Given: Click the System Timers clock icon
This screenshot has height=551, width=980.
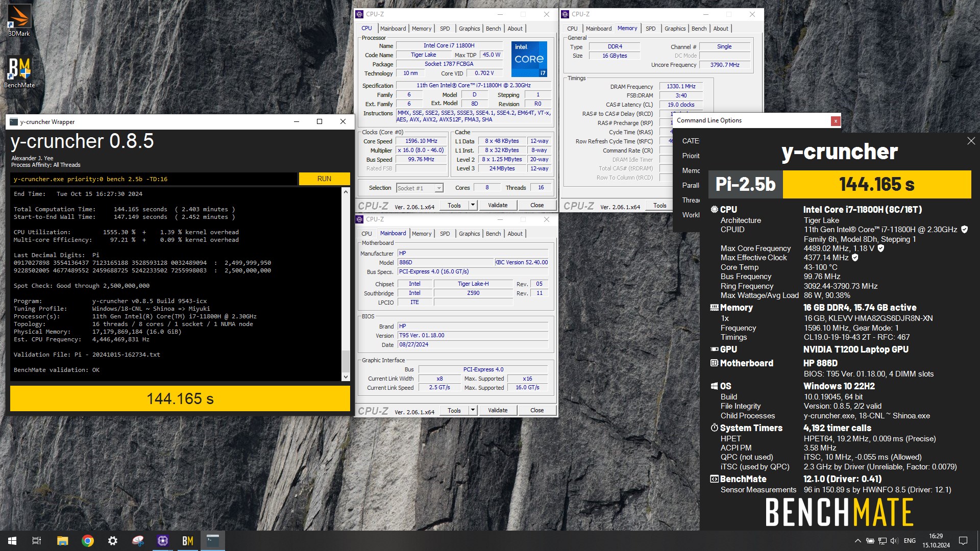Looking at the screenshot, I should click(715, 428).
